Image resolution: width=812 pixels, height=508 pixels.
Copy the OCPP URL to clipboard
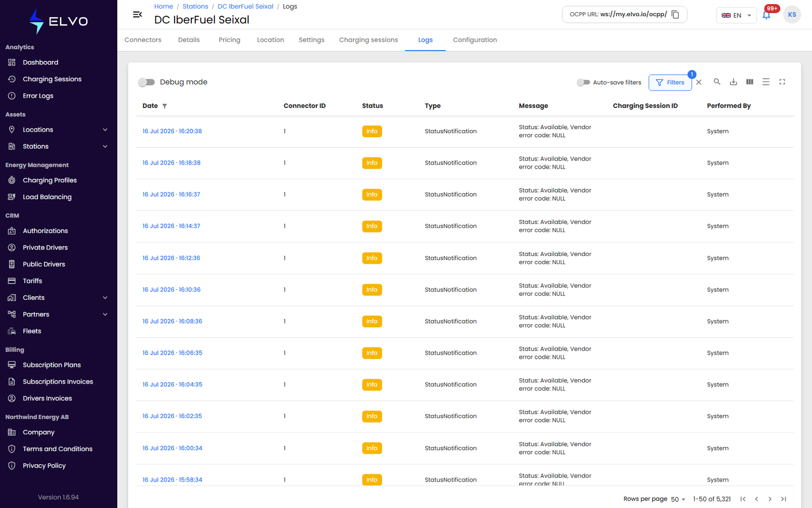tap(675, 15)
